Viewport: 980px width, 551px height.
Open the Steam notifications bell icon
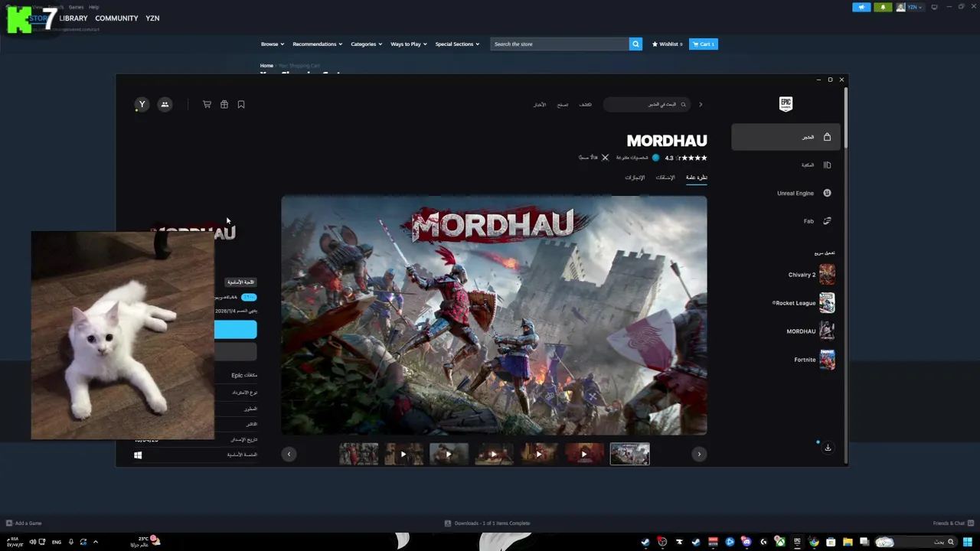pos(883,8)
